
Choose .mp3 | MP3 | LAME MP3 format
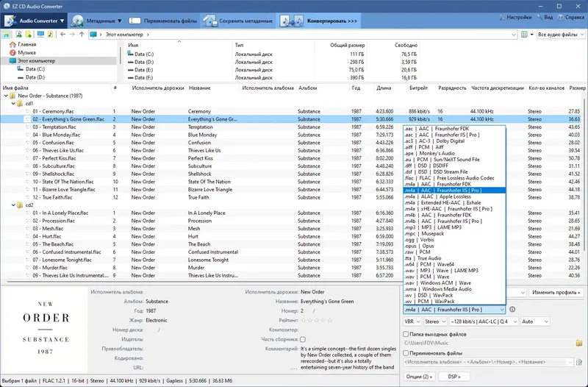point(454,227)
